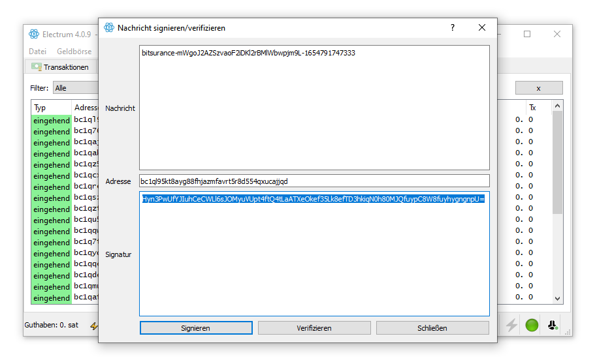The height and width of the screenshot is (364, 597).
Task: Click the Electrum main window logo icon
Action: pyautogui.click(x=34, y=34)
